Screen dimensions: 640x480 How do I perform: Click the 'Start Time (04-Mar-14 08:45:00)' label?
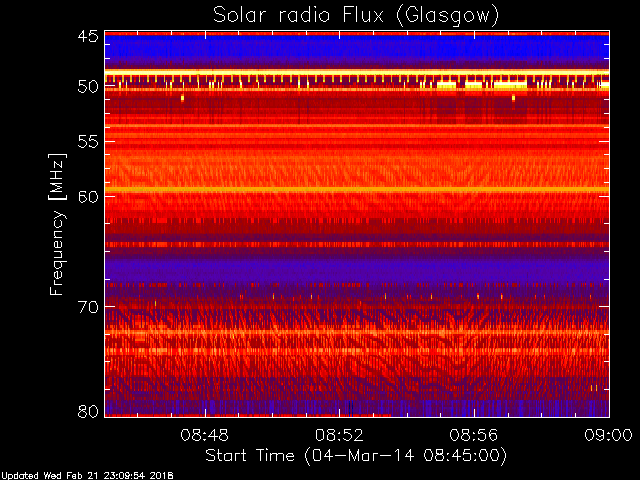point(356,455)
